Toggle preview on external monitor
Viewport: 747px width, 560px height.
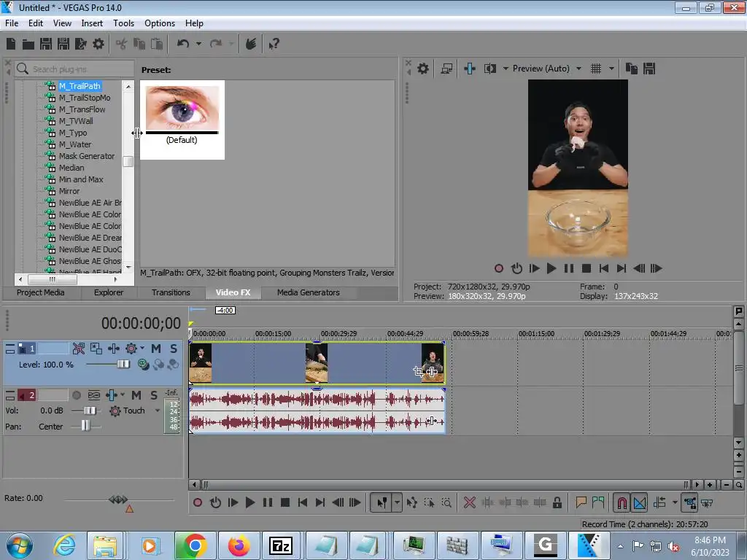[x=446, y=69]
